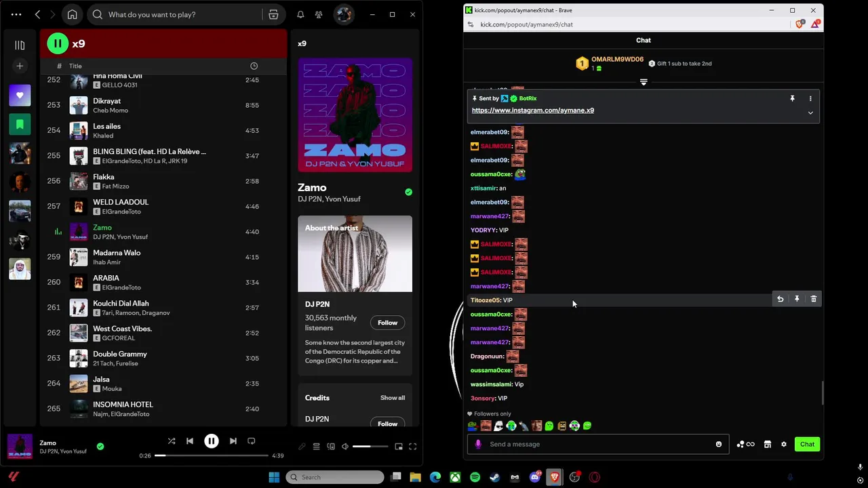Toggle saved checkmark next to Zamo in side panel
Screen dimensions: 868x488
coord(408,192)
